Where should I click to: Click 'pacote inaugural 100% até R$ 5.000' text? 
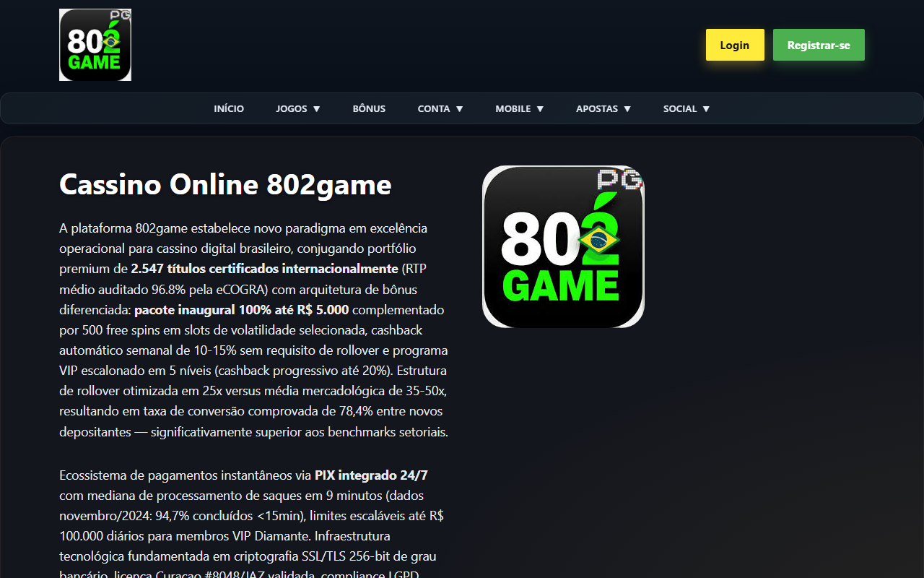(241, 309)
